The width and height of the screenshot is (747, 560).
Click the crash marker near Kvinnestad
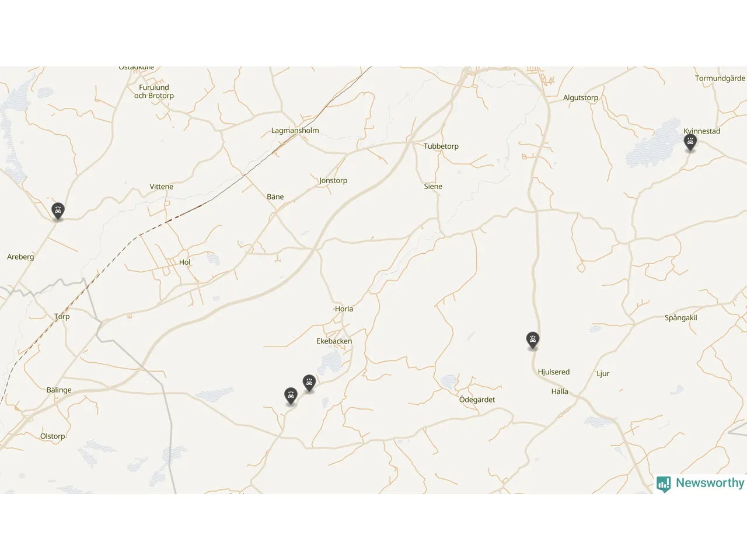(x=690, y=142)
